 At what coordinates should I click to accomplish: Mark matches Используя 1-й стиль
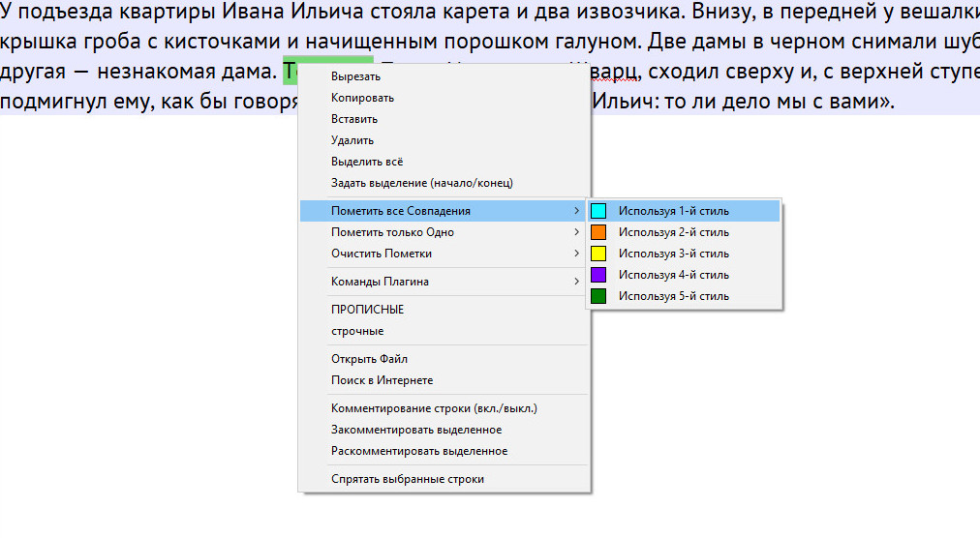click(684, 211)
